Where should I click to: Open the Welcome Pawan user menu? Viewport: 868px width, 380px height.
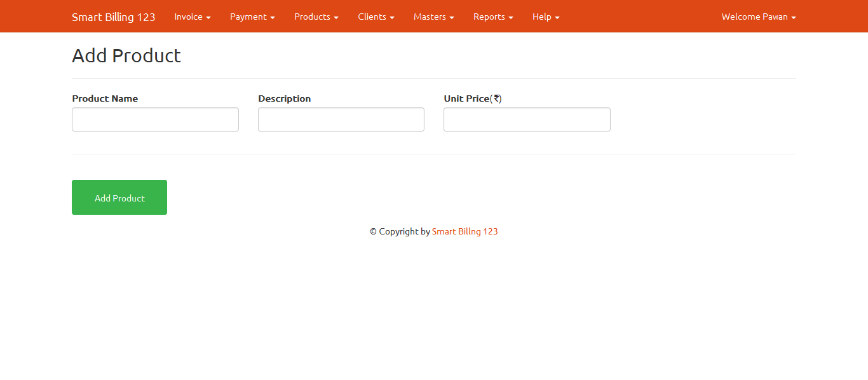759,17
